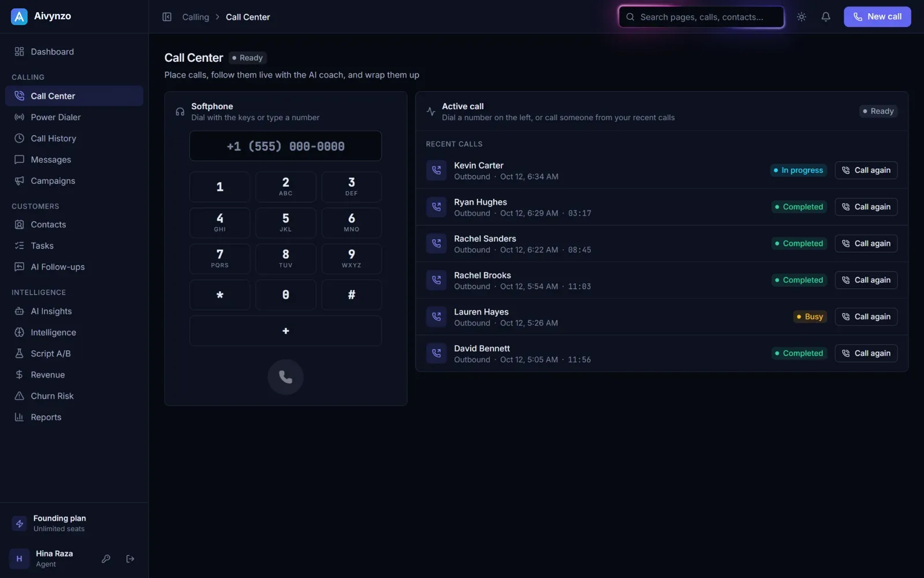Click the API key icon beside Hina Raza
924x578 pixels.
[106, 559]
